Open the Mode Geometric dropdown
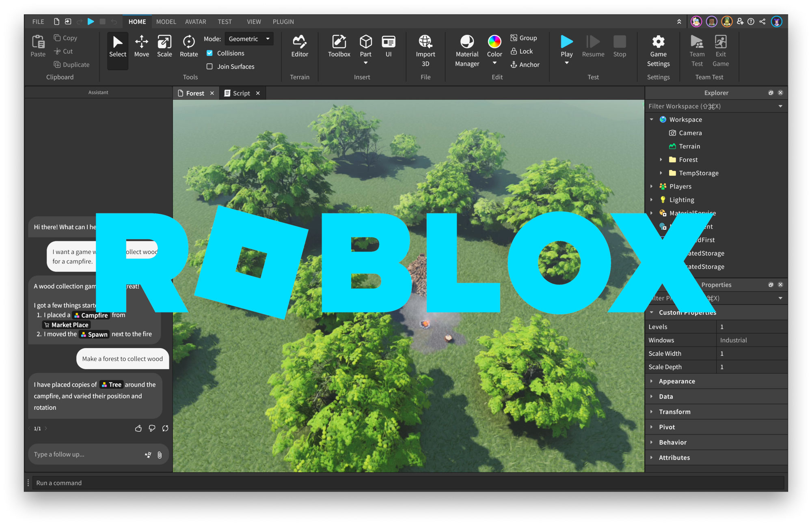812x525 pixels. click(x=249, y=39)
